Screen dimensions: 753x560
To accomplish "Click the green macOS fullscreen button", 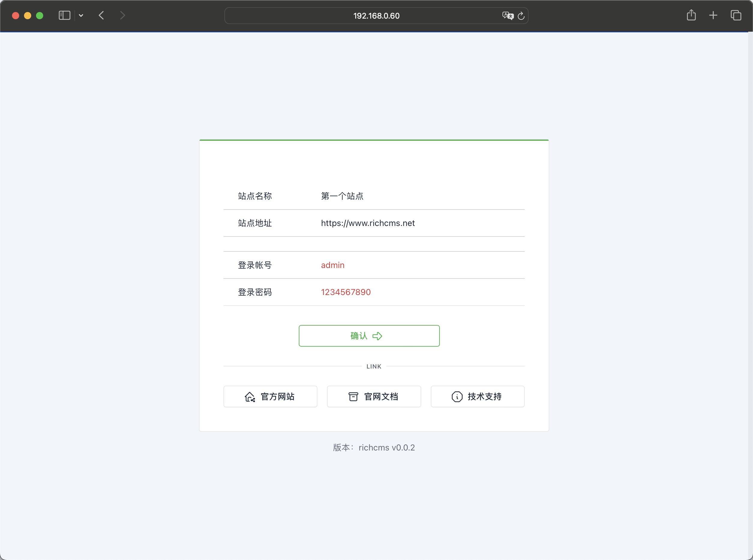I will 40,16.
